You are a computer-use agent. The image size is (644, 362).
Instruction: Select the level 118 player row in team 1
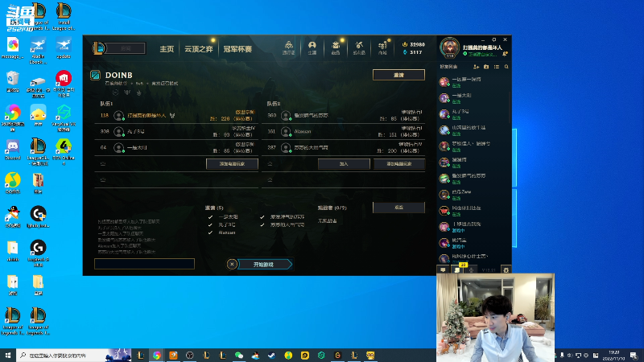tap(176, 115)
